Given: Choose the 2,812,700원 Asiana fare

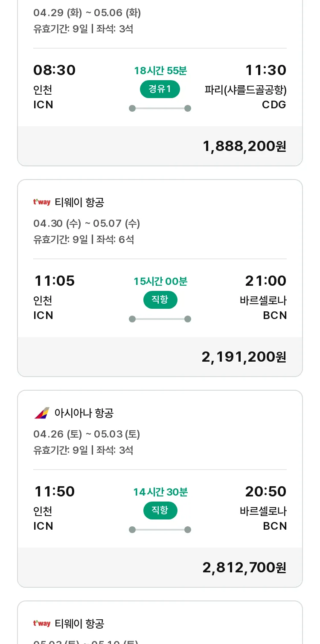Looking at the screenshot, I should tap(244, 568).
